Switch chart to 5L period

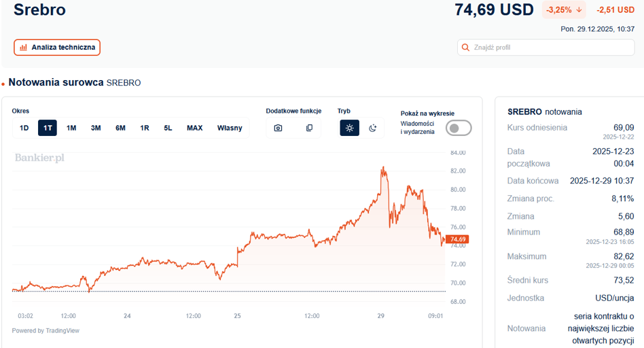(x=168, y=128)
